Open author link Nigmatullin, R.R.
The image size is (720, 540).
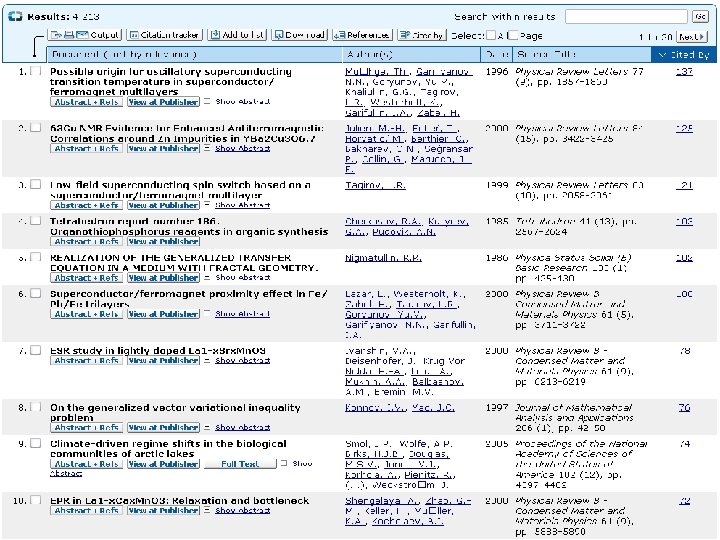pyautogui.click(x=383, y=258)
